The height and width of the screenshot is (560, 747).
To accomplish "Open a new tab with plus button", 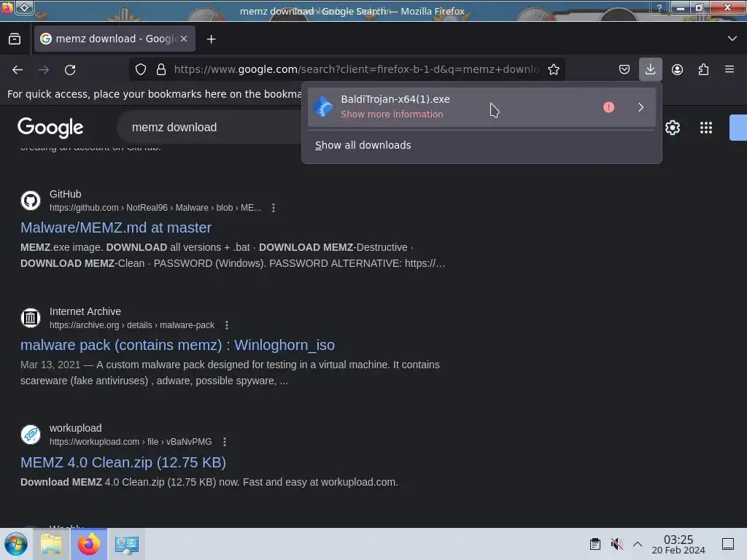I will tap(211, 39).
